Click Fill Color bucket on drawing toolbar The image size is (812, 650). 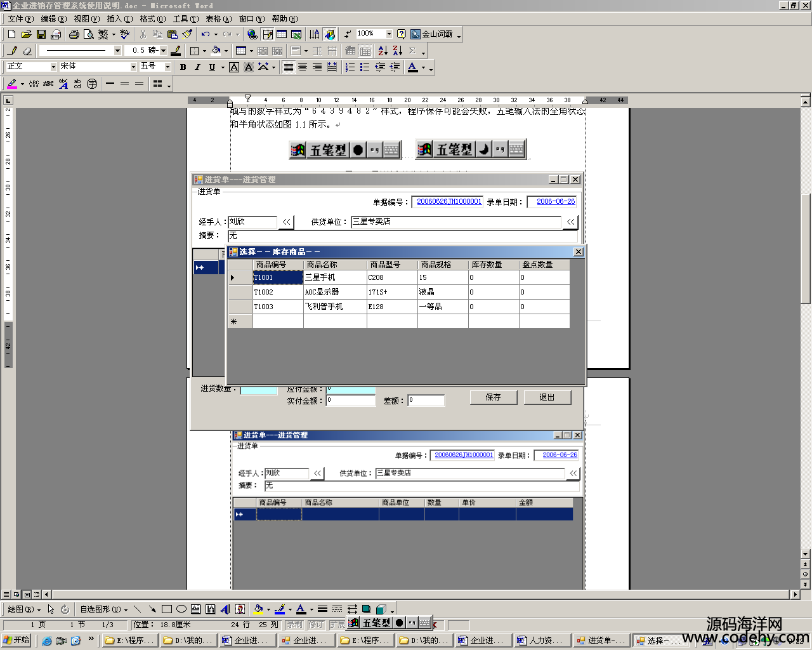pyautogui.click(x=258, y=609)
